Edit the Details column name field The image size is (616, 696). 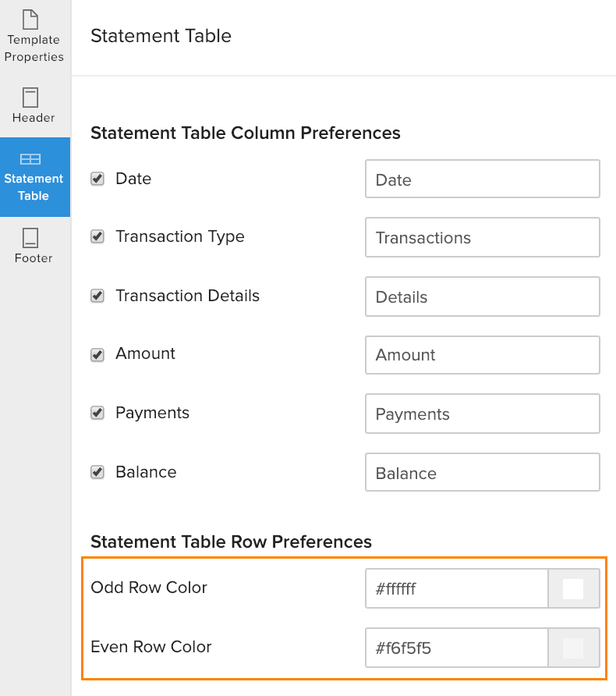coord(482,297)
